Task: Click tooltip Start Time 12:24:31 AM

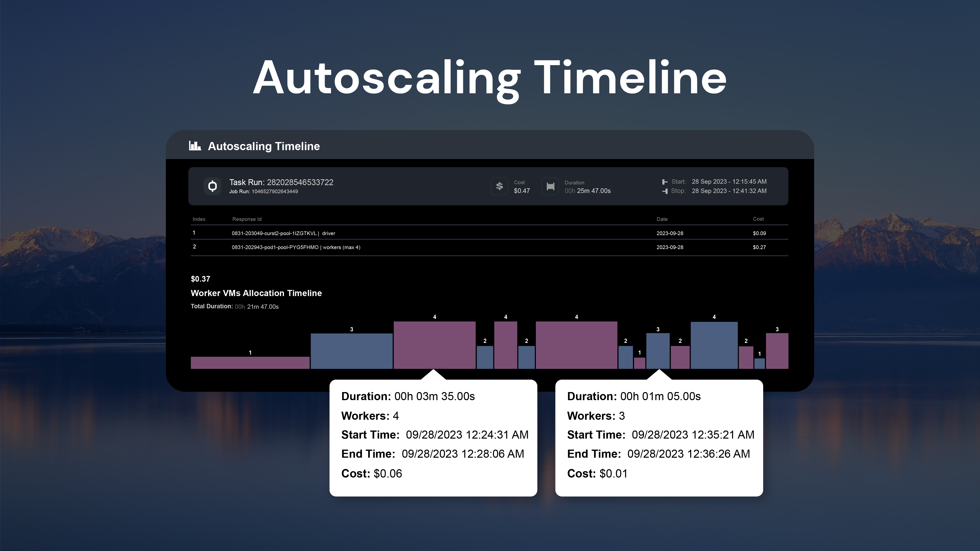Action: (x=435, y=435)
